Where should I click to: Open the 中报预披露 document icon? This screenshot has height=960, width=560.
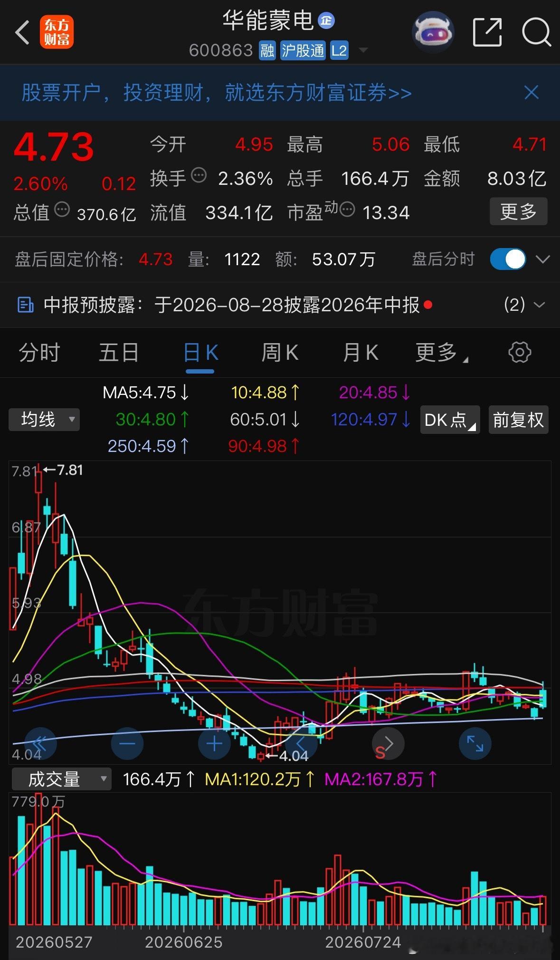25,305
